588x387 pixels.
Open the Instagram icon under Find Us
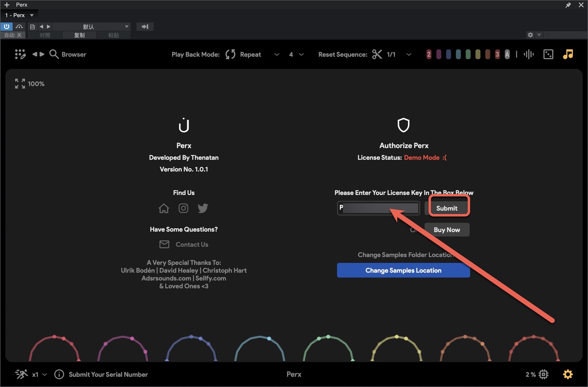coord(183,208)
